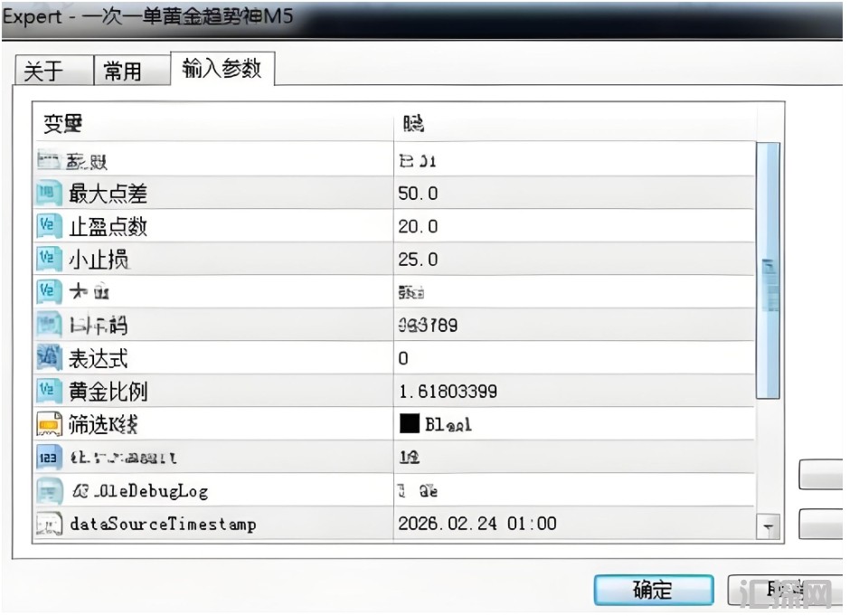Viewport: 850px width, 616px height.
Task: Click the icon beside dataSourceTimestamp
Action: coord(48,524)
